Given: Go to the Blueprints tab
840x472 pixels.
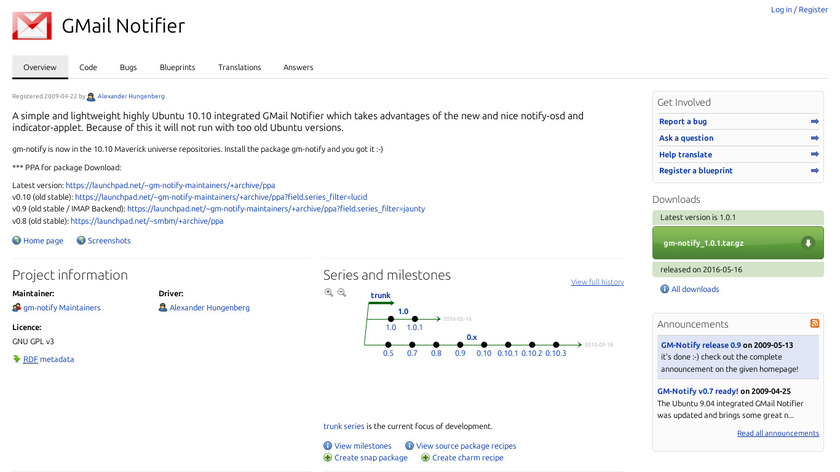Looking at the screenshot, I should 177,67.
